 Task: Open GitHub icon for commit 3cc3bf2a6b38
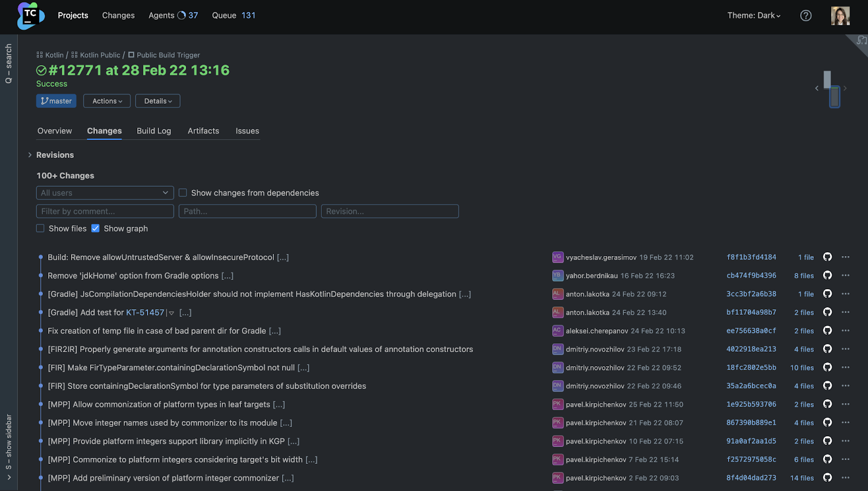[x=827, y=294]
